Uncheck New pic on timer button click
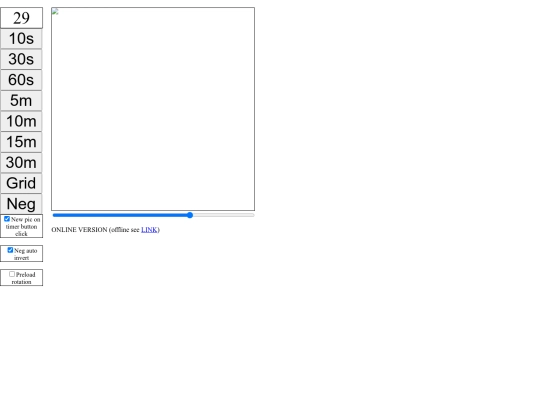Viewport: 540px width, 405px height. [x=7, y=219]
